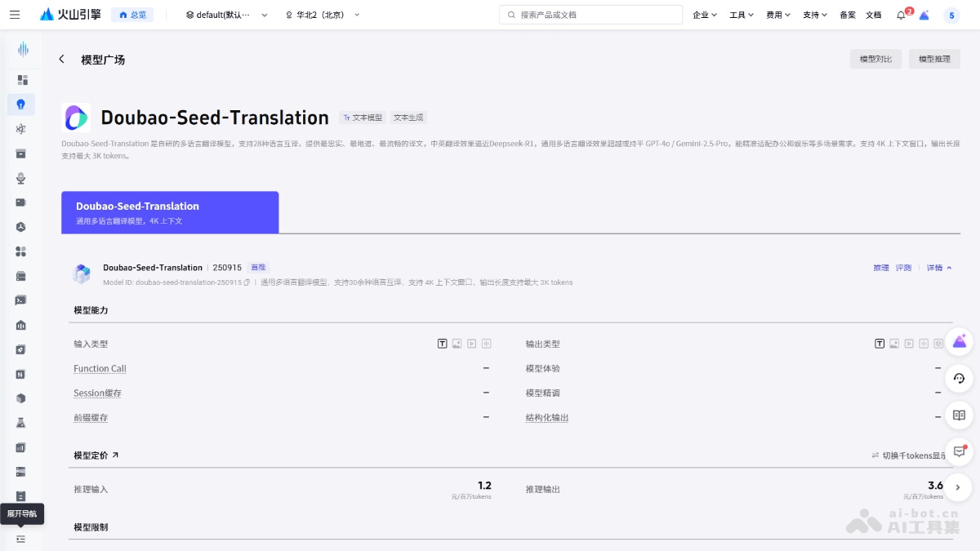Open the documentation book icon on the right edge
The height and width of the screenshot is (551, 980).
[x=960, y=415]
